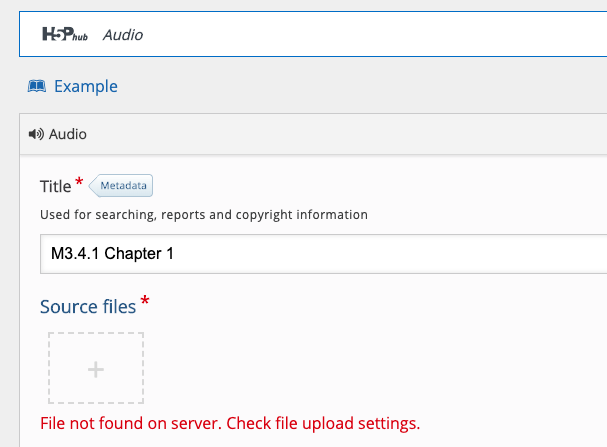607x447 pixels.
Task: Click the 'Used for searching' description text
Action: point(204,215)
